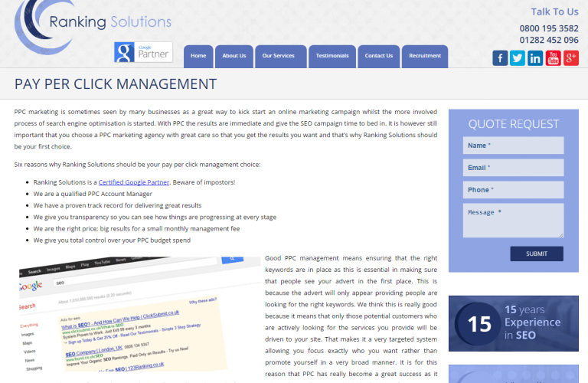The image size is (588, 383).
Task: Click the 'Six reasons why Ranking Solutions' sentence
Action: 137,165
